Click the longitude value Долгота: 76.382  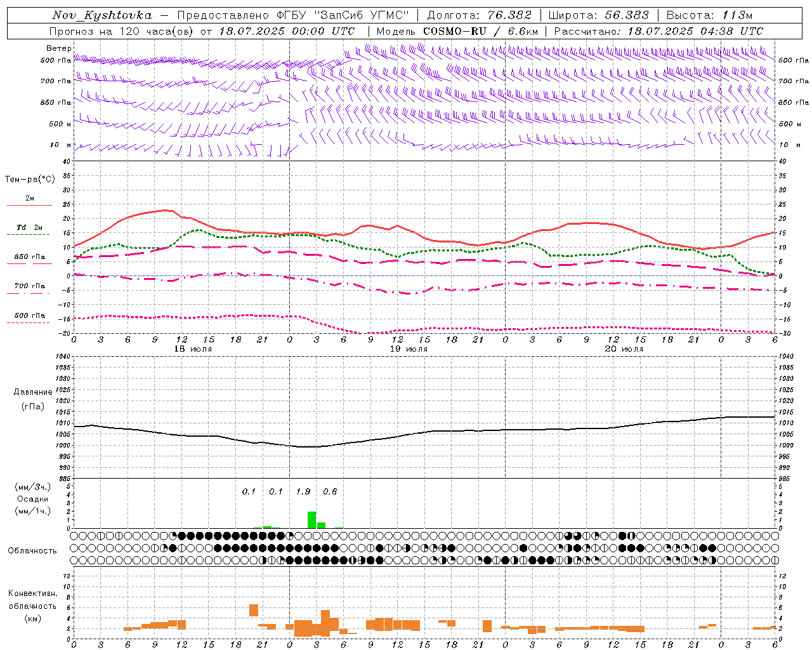pyautogui.click(x=480, y=15)
